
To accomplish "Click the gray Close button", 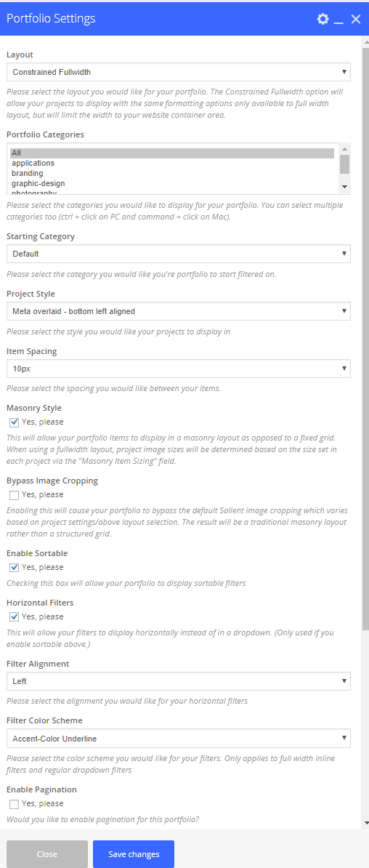I will 47,854.
